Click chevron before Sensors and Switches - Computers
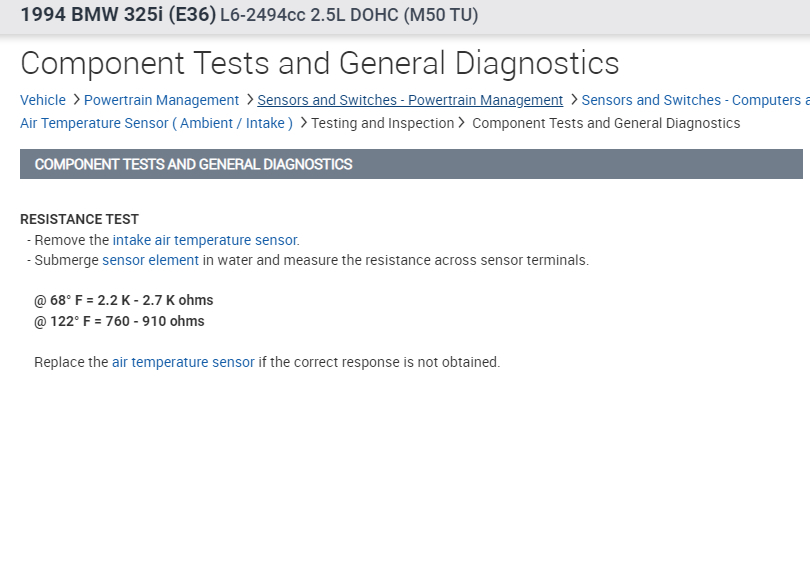The image size is (810, 580). [573, 100]
